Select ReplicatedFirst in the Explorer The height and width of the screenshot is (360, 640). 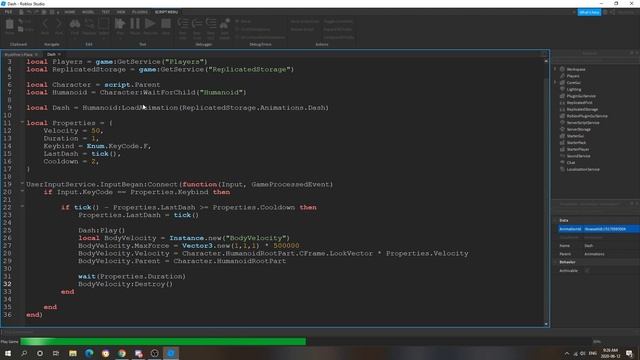pyautogui.click(x=579, y=103)
